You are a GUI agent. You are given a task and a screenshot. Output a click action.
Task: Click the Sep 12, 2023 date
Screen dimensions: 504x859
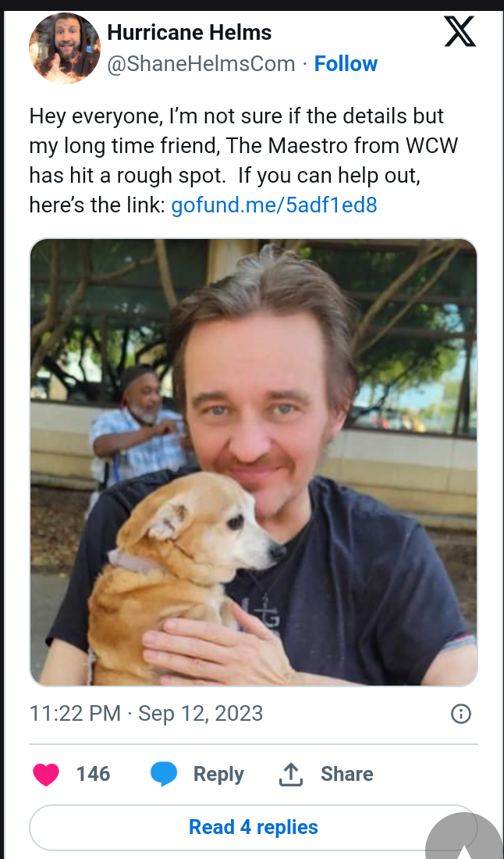pos(201,713)
